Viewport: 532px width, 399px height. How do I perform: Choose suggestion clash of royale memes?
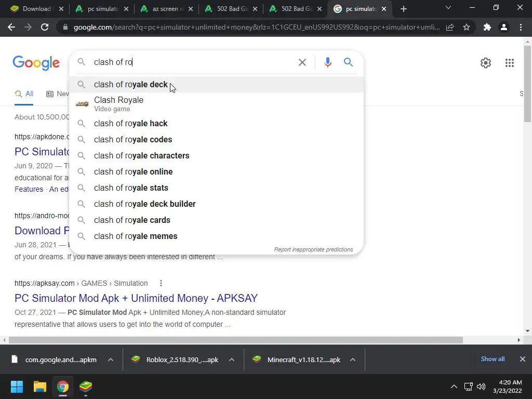[x=217, y=236]
